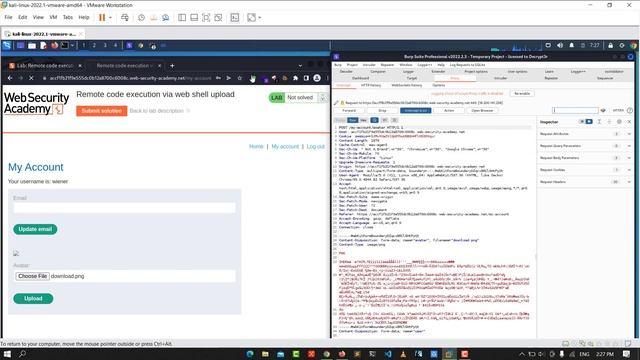Viewport: 640px width, 360px height.
Task: Click Submit solution button
Action: pyautogui.click(x=102, y=111)
